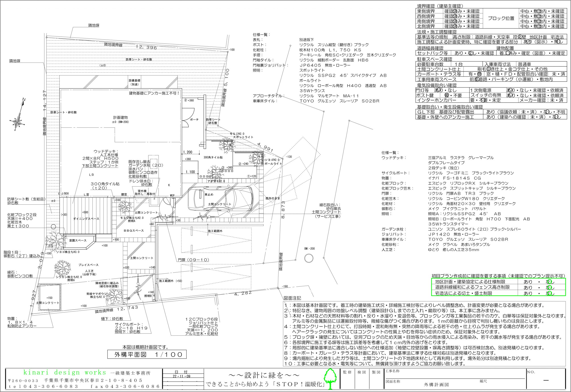This screenshot has height=392, width=571.
Task: Click the slogan ～～設計に緑を～～
Action: [264, 375]
